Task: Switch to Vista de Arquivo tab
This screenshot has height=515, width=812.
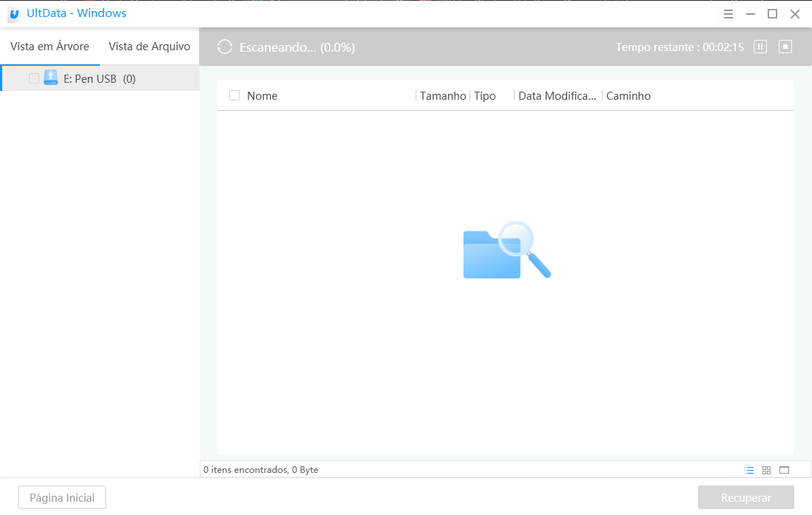Action: coord(149,47)
